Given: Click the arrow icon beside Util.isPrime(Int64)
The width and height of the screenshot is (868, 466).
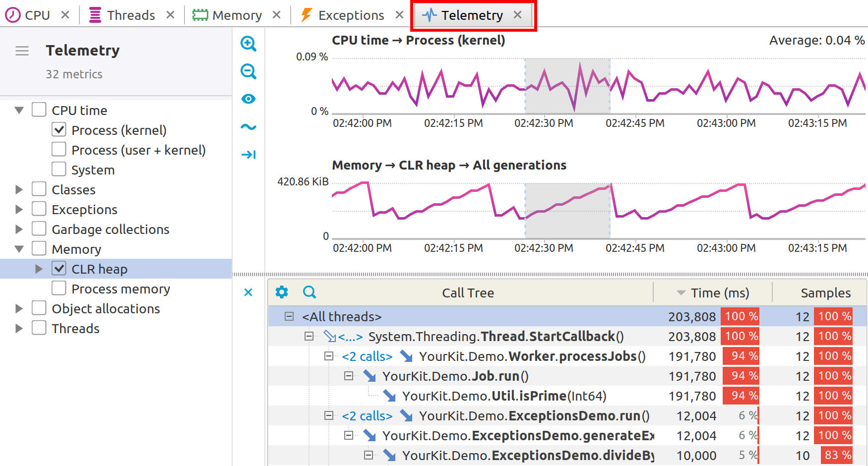Looking at the screenshot, I should pyautogui.click(x=389, y=396).
